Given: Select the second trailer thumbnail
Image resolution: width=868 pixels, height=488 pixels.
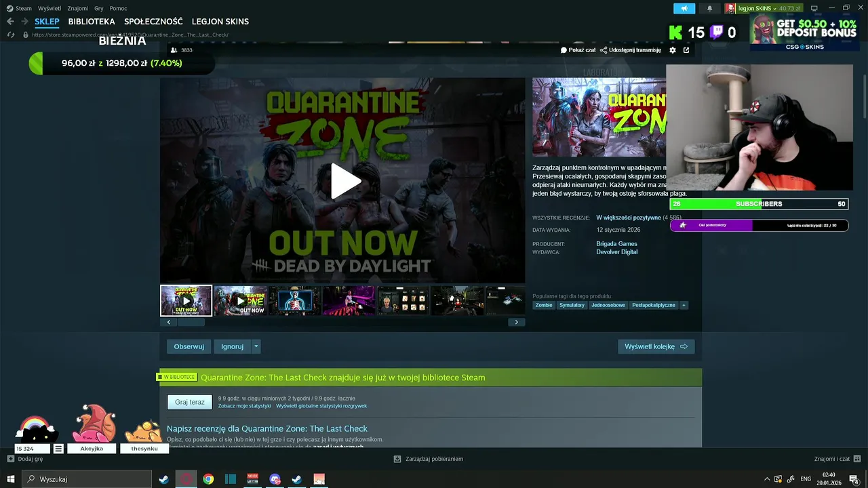Looking at the screenshot, I should tap(240, 300).
